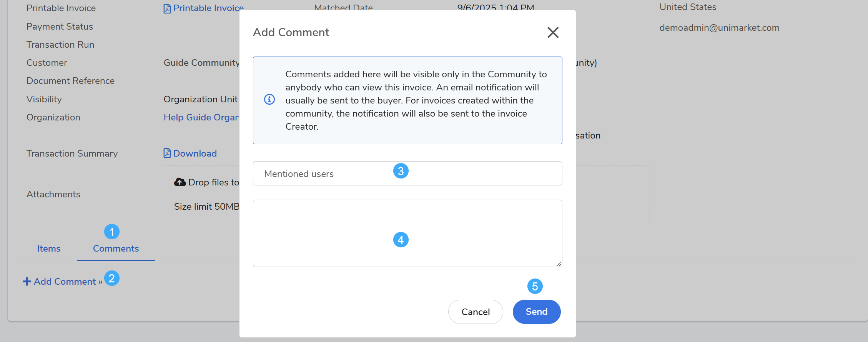Click the PDF icon beside Download
This screenshot has height=342, width=868.
(167, 153)
